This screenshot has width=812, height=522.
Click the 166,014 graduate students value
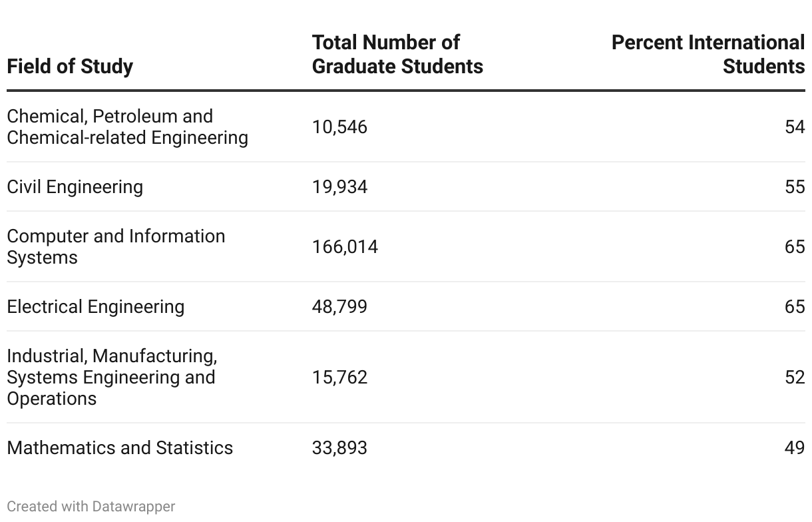tap(345, 247)
